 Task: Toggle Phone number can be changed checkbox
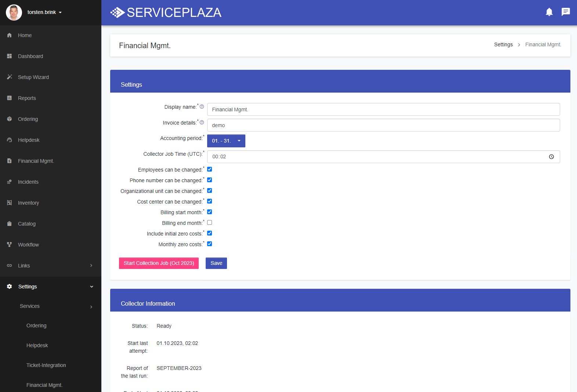(x=209, y=180)
